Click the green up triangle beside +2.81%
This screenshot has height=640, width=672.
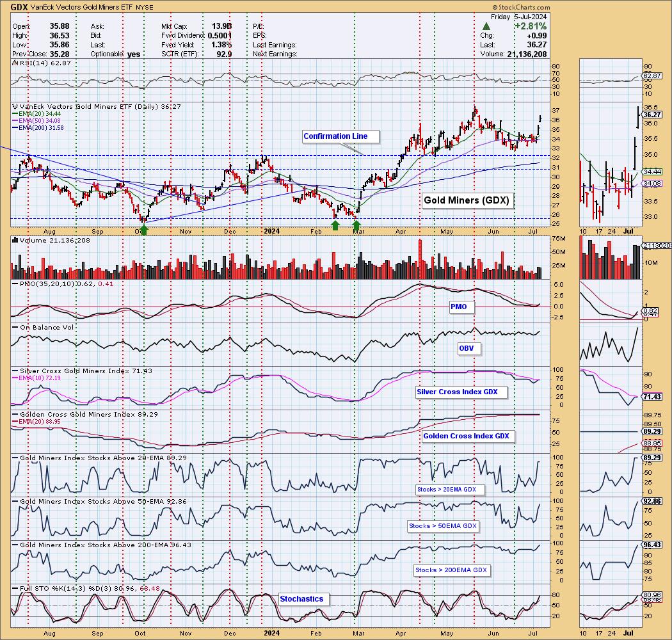486,27
